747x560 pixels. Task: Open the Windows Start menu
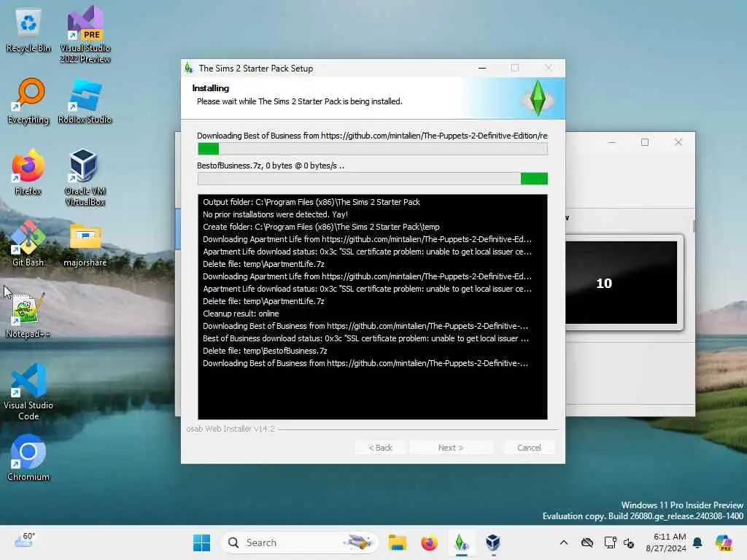[x=201, y=542]
